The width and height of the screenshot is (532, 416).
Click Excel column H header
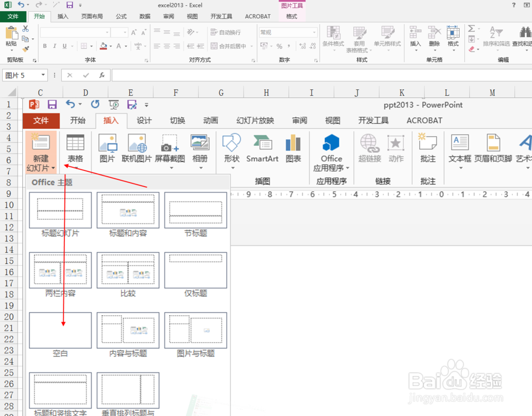click(x=267, y=92)
